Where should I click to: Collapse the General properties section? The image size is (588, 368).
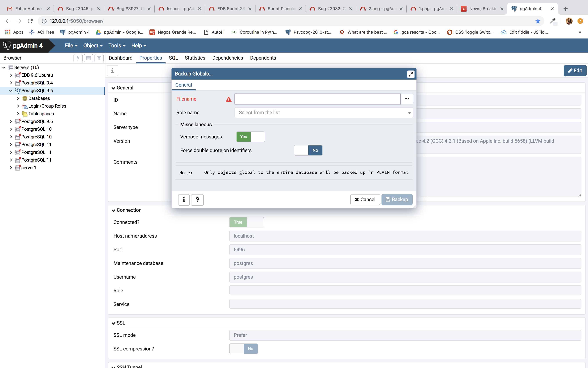pos(113,88)
